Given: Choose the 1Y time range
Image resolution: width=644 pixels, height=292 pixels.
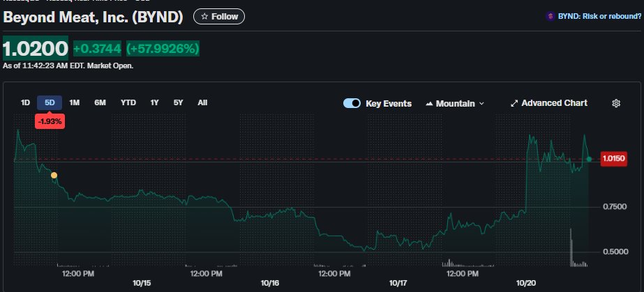Looking at the screenshot, I should 155,102.
